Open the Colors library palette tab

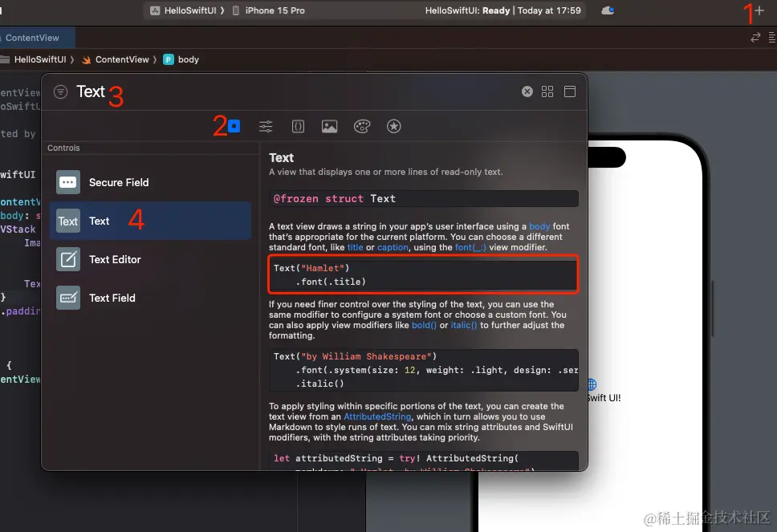[x=362, y=126]
